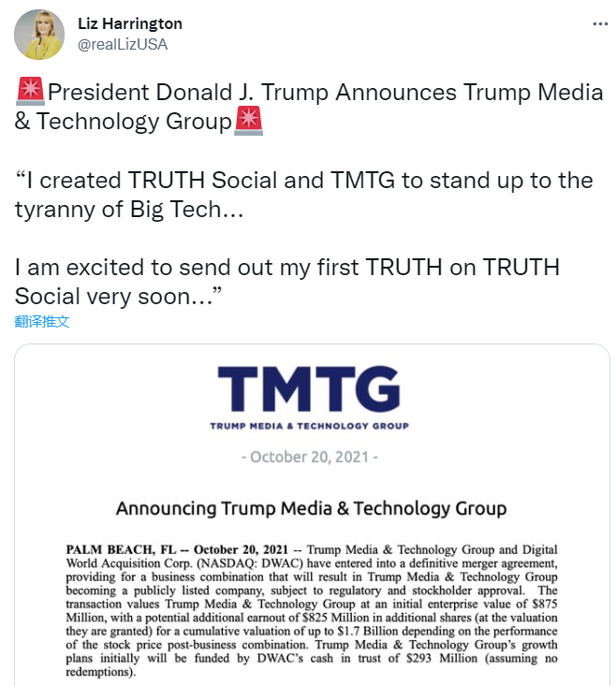This screenshot has width=616, height=686.
Task: Click Liz Harrington's profile avatar photo
Action: pos(39,34)
